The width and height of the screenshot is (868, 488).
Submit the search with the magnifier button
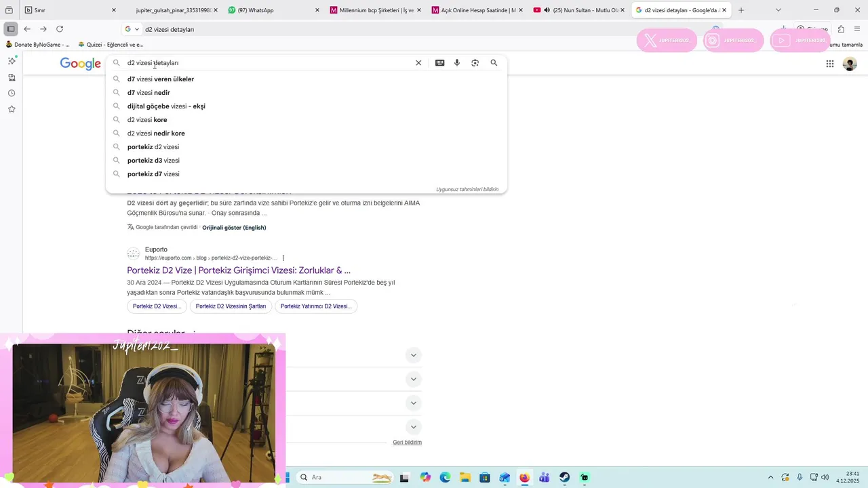click(494, 63)
